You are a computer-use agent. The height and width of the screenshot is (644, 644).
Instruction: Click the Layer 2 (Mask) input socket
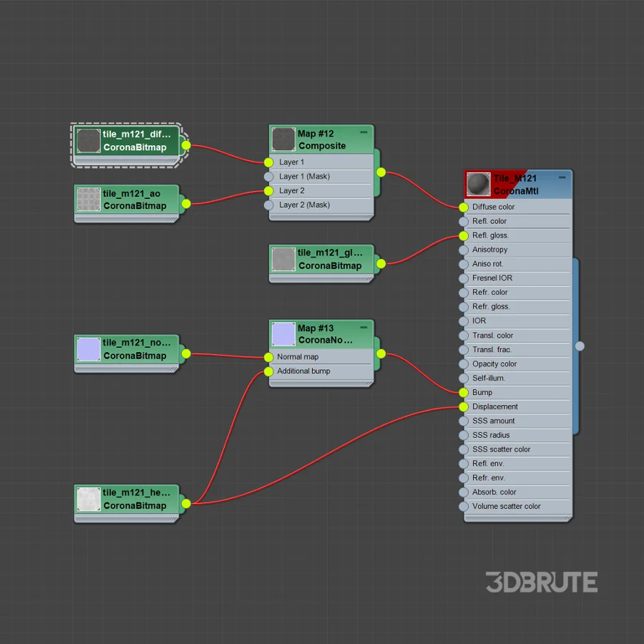pyautogui.click(x=268, y=205)
